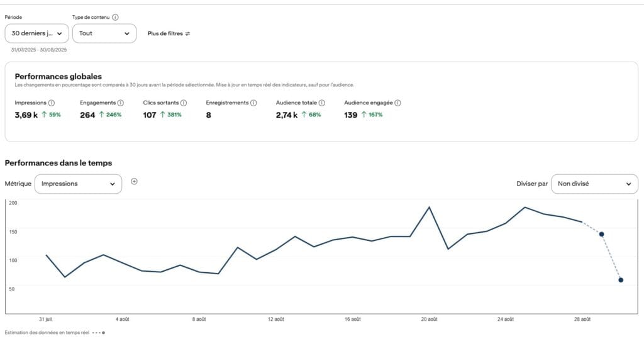Select the Engagements 264 metric
This screenshot has height=339, width=644.
87,115
